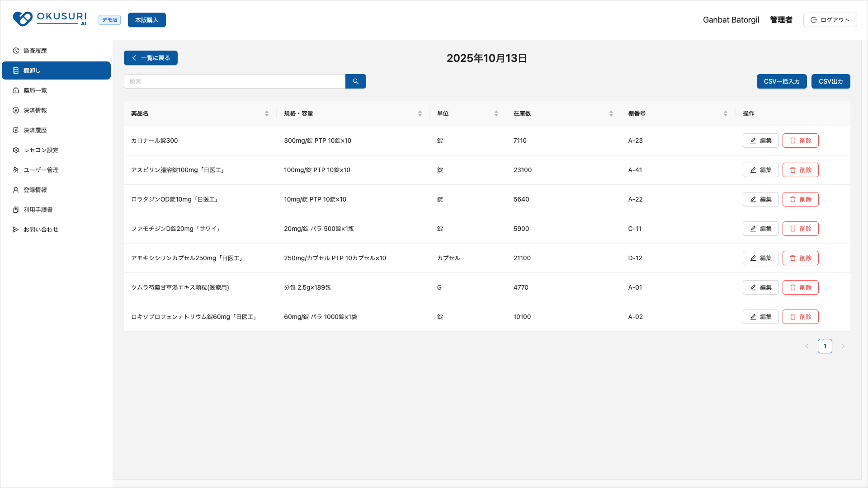Image resolution: width=868 pixels, height=488 pixels.
Task: Sort table by 棚番号 column
Action: [725, 113]
